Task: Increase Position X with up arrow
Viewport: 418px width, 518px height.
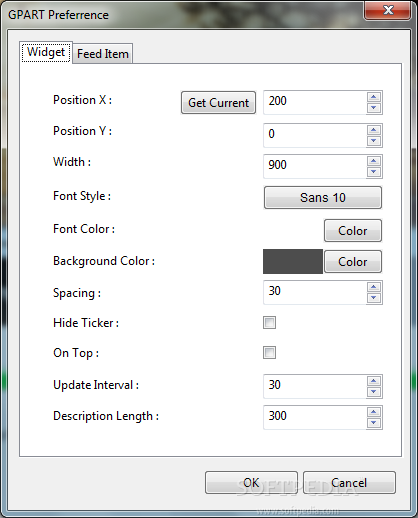Action: 374,97
